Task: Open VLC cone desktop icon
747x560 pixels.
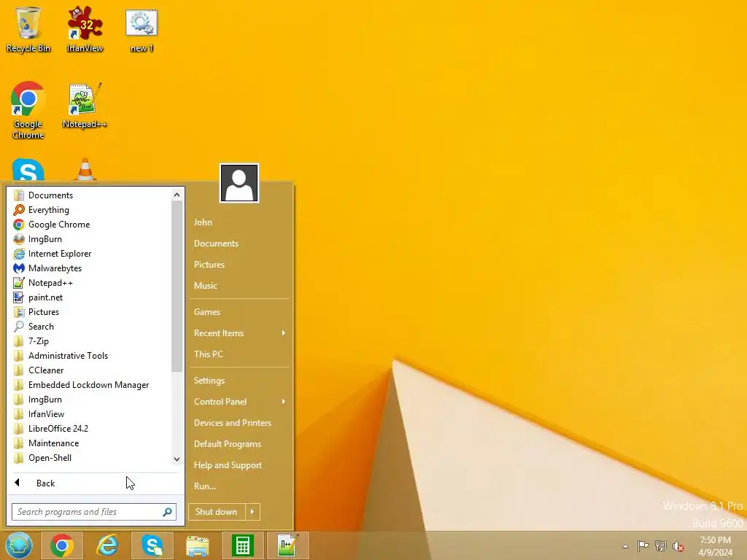Action: pyautogui.click(x=85, y=169)
